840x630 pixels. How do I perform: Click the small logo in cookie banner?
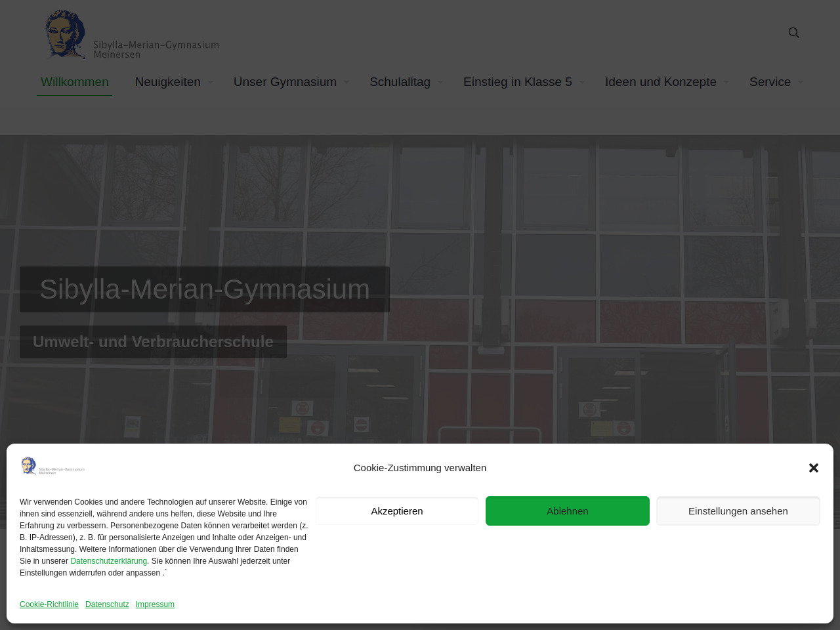pyautogui.click(x=53, y=466)
